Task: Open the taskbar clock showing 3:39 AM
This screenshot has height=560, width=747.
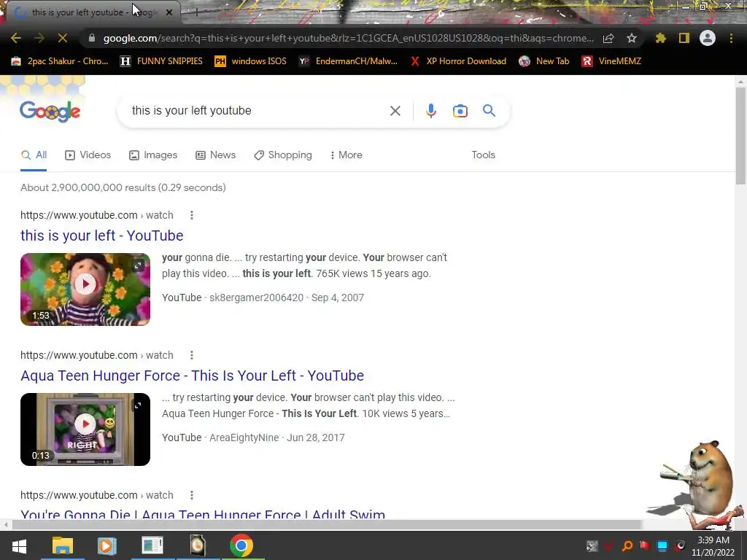Action: [x=713, y=546]
